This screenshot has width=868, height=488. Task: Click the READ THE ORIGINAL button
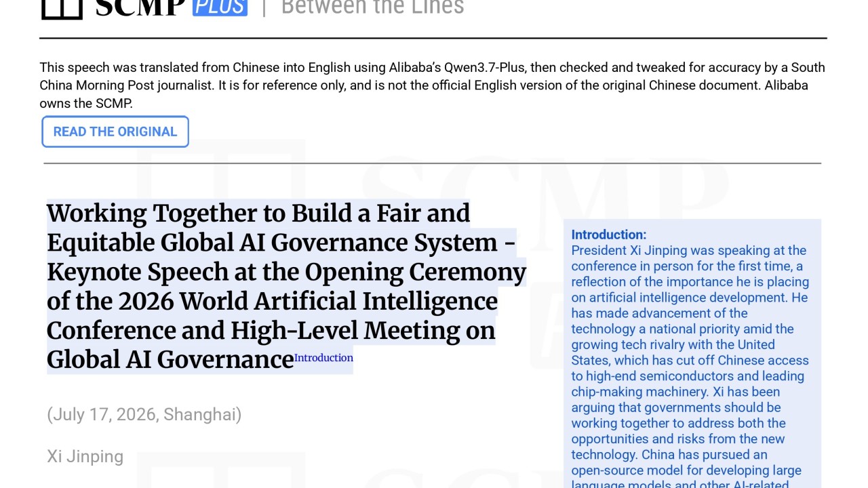(x=115, y=131)
